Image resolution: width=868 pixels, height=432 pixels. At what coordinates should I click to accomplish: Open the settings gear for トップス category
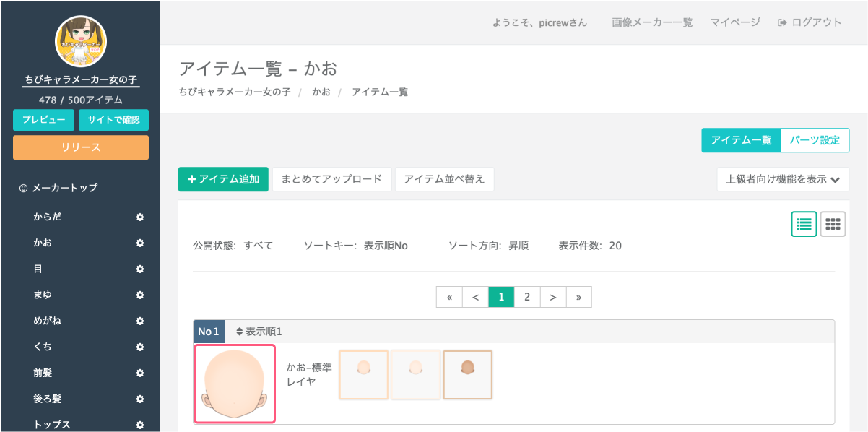coord(139,425)
